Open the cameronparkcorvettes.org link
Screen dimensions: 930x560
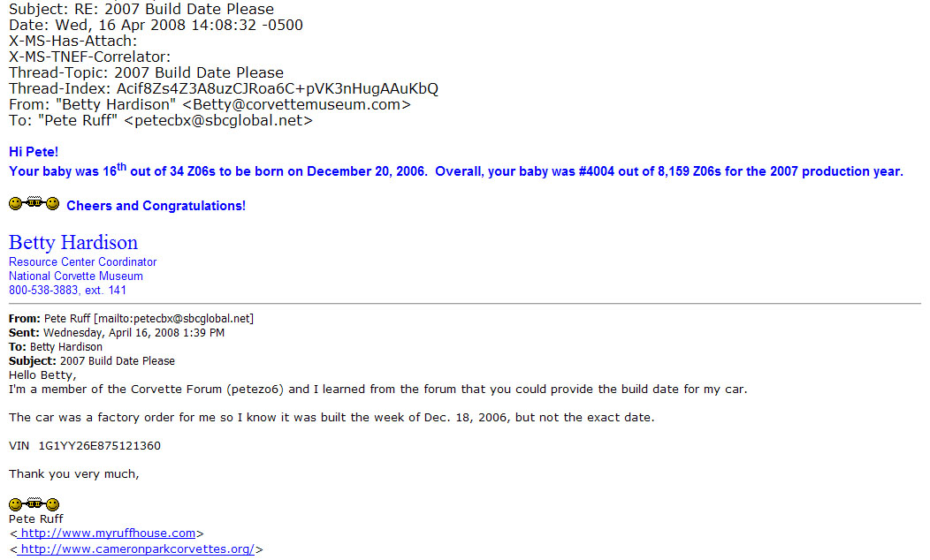(137, 549)
